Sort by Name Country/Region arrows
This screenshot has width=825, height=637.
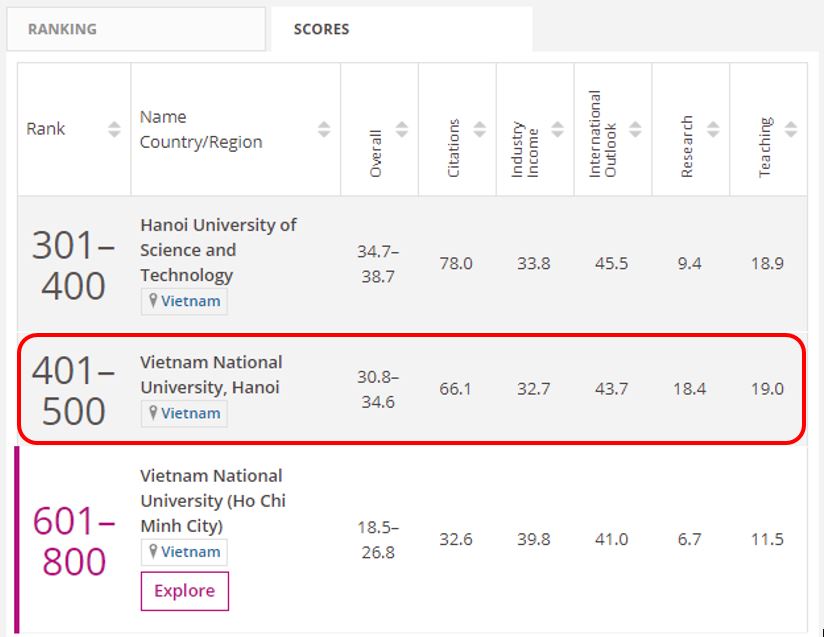click(324, 129)
